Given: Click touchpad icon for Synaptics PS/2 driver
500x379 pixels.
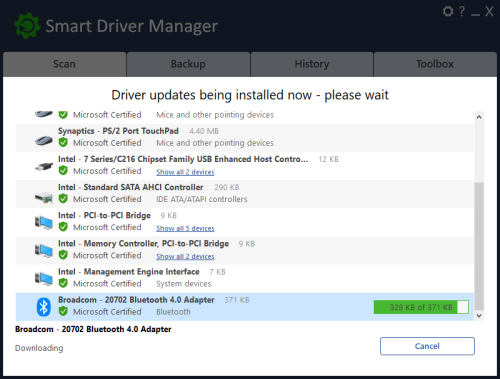Looking at the screenshot, I should (44, 141).
